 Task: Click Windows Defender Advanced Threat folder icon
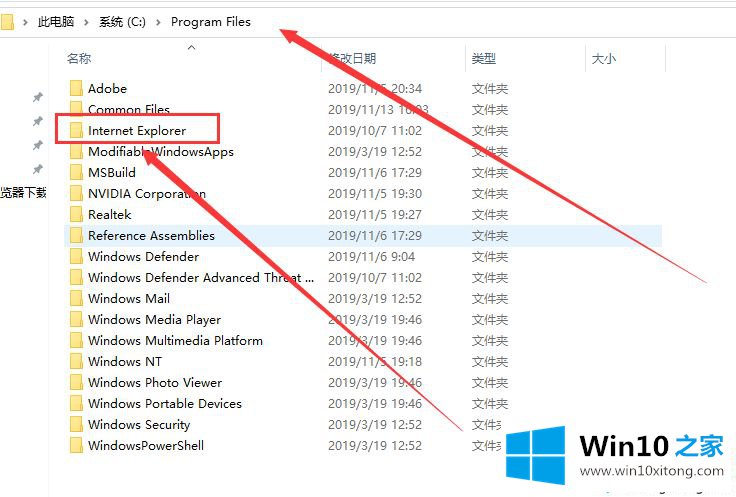click(x=76, y=277)
